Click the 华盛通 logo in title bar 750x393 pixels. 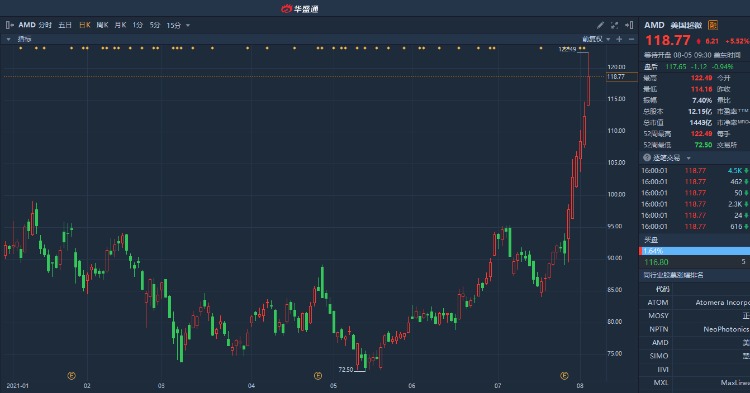point(299,9)
